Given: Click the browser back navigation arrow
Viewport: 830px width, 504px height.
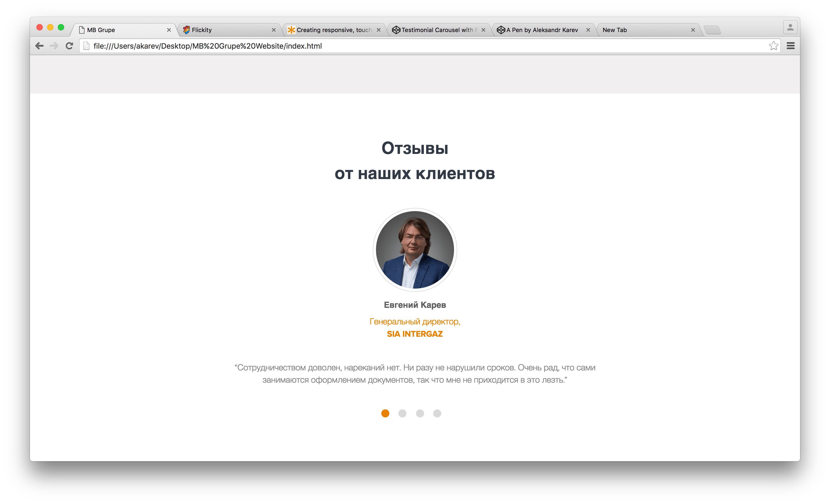Looking at the screenshot, I should [x=39, y=46].
